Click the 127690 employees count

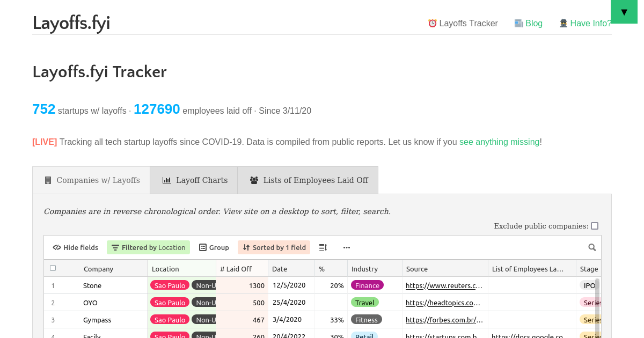click(157, 109)
